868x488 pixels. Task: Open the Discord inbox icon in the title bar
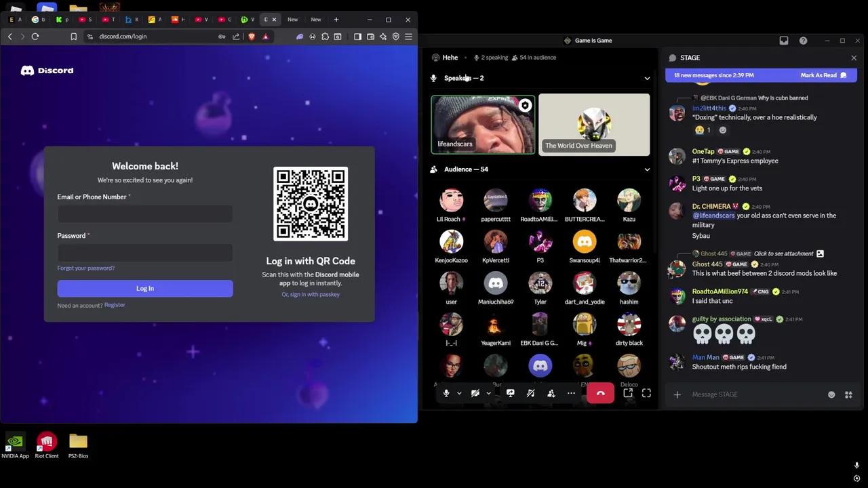784,41
